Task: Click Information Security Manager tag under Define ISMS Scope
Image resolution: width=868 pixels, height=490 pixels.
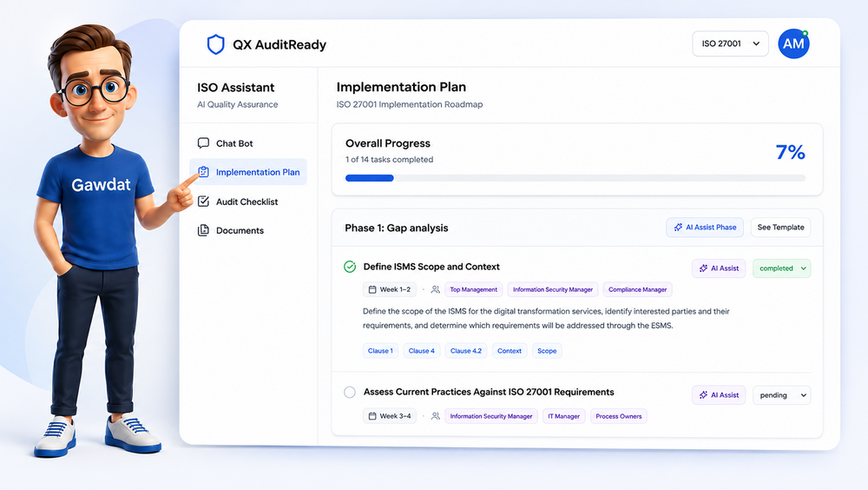Action: tap(552, 289)
